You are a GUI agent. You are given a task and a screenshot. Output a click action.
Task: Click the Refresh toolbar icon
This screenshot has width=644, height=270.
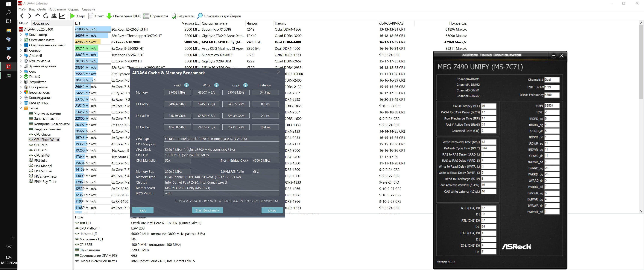(46, 16)
